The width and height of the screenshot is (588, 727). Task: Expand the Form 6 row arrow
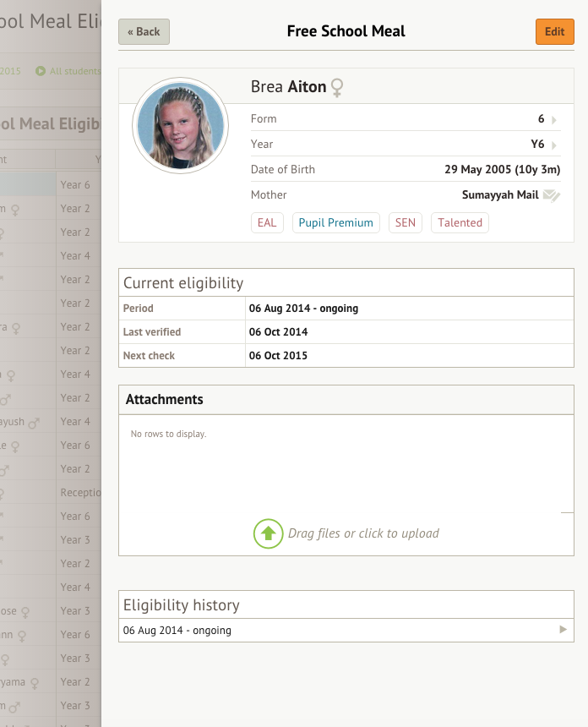(x=553, y=120)
